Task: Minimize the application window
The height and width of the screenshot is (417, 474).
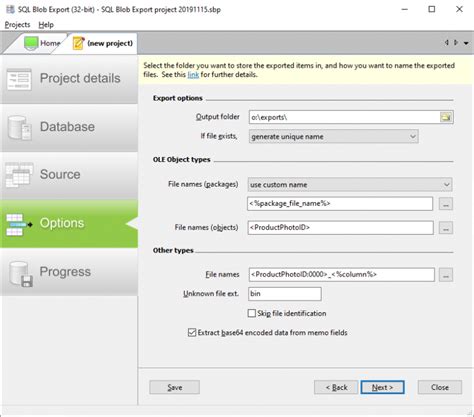Action: click(404, 9)
